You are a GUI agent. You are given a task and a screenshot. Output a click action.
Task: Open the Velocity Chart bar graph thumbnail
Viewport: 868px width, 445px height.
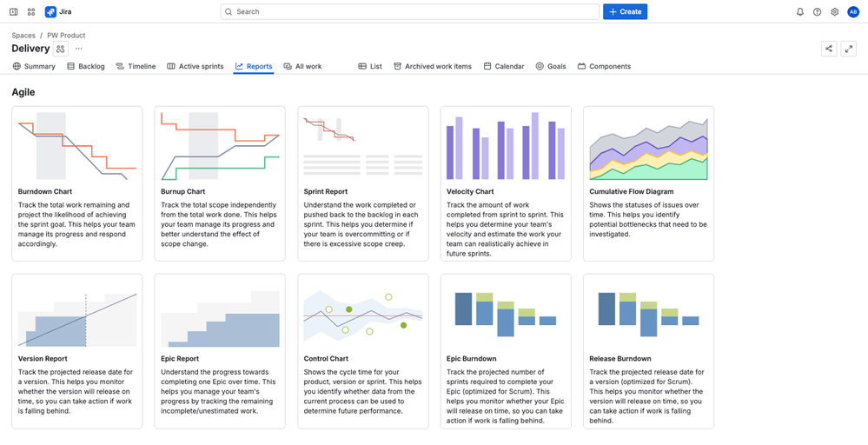click(x=506, y=146)
